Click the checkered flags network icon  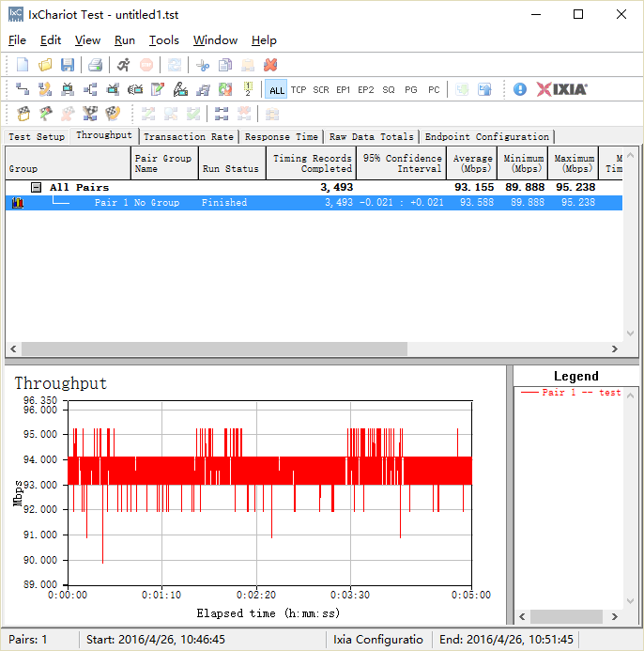(90, 114)
